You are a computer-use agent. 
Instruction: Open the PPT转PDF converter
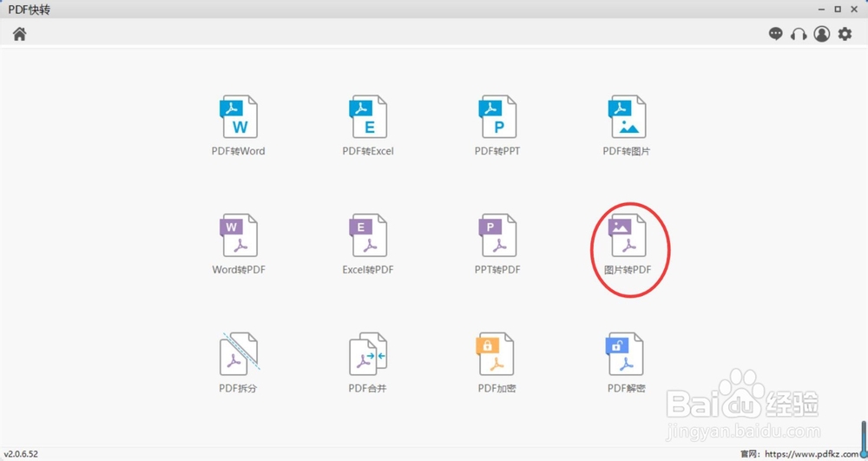click(x=497, y=244)
